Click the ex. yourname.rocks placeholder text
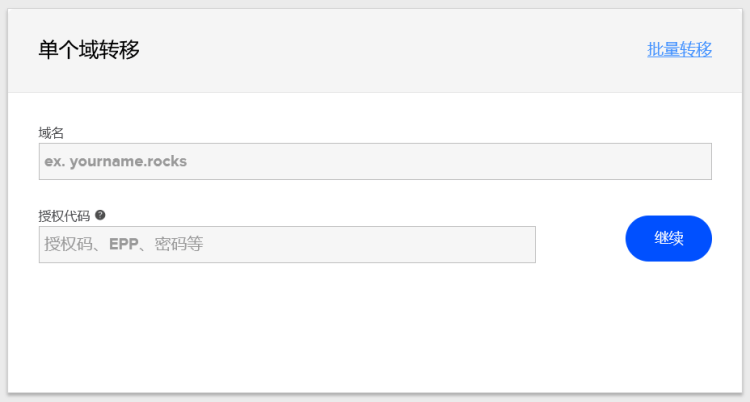Image resolution: width=750 pixels, height=402 pixels. [116, 161]
